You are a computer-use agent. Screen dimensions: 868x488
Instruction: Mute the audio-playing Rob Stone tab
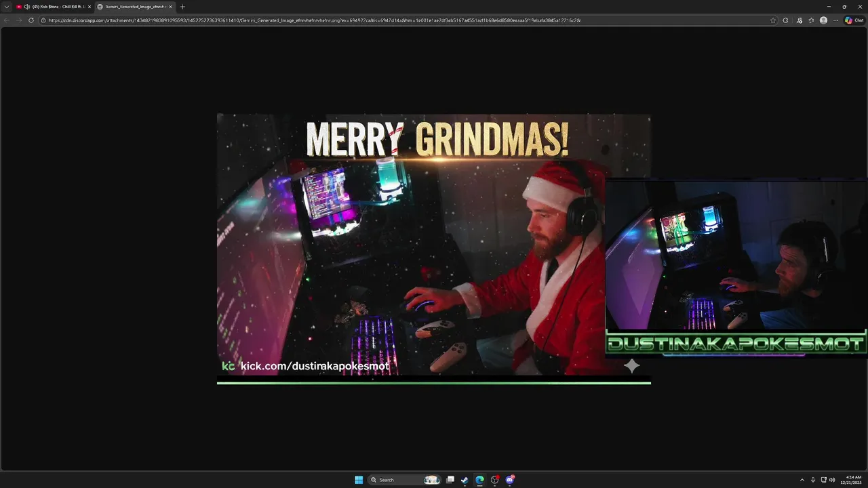tap(27, 7)
